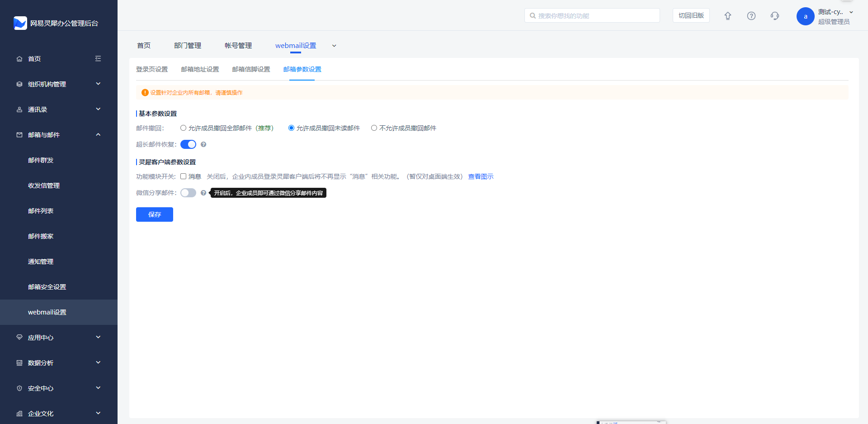Click the upload arrow icon in top bar
The image size is (868, 424).
pyautogui.click(x=728, y=15)
